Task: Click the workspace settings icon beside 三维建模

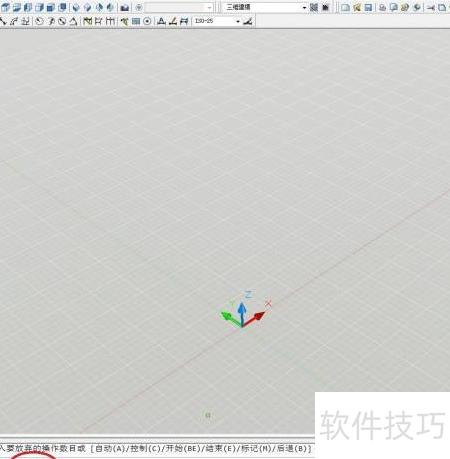Action: point(314,7)
